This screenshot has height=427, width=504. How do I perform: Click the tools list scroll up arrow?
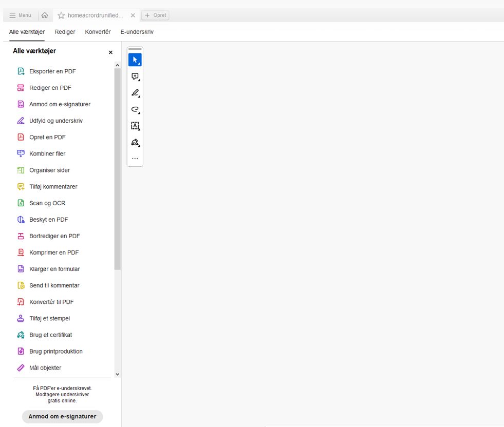(x=117, y=65)
